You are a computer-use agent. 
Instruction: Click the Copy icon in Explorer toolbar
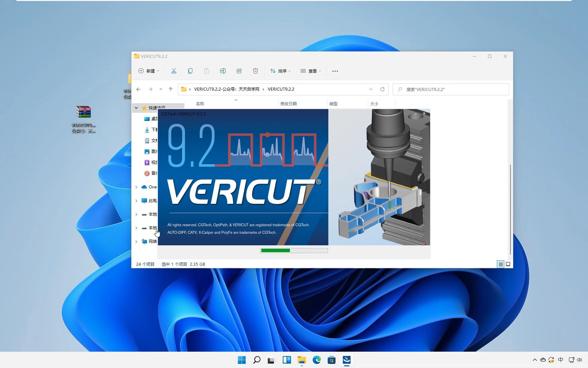190,71
